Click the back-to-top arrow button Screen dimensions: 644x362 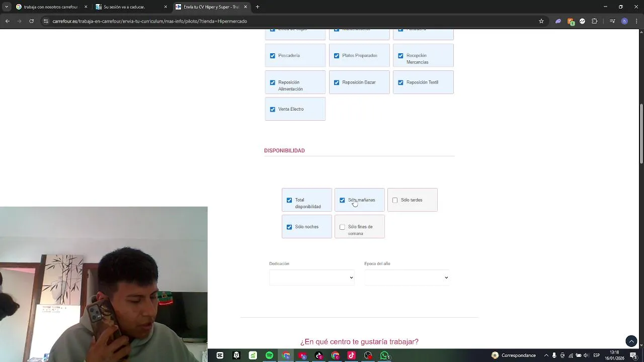coord(631,341)
